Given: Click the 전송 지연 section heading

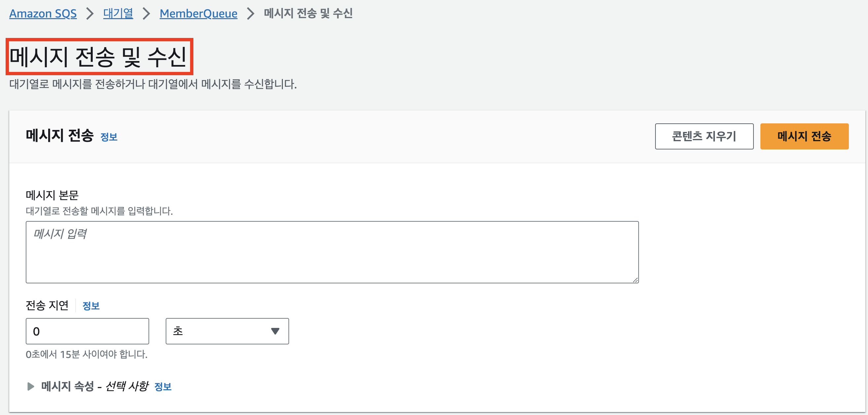Looking at the screenshot, I should 47,305.
